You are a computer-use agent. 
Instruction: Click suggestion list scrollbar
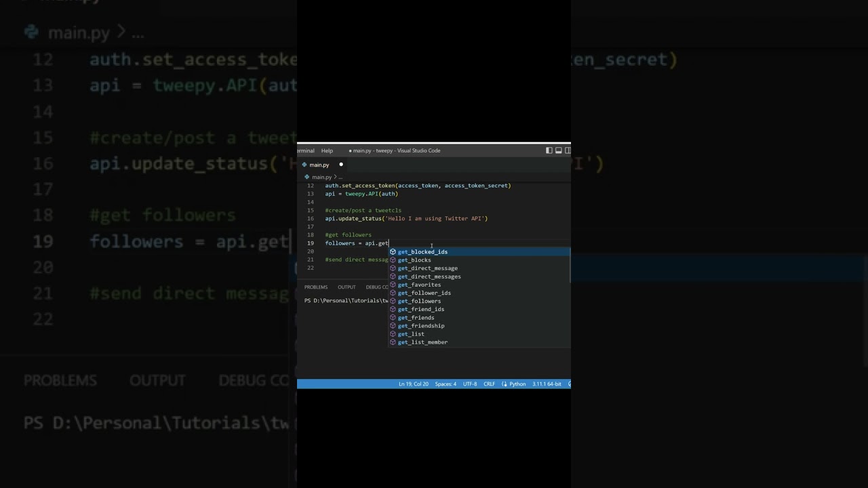(569, 266)
